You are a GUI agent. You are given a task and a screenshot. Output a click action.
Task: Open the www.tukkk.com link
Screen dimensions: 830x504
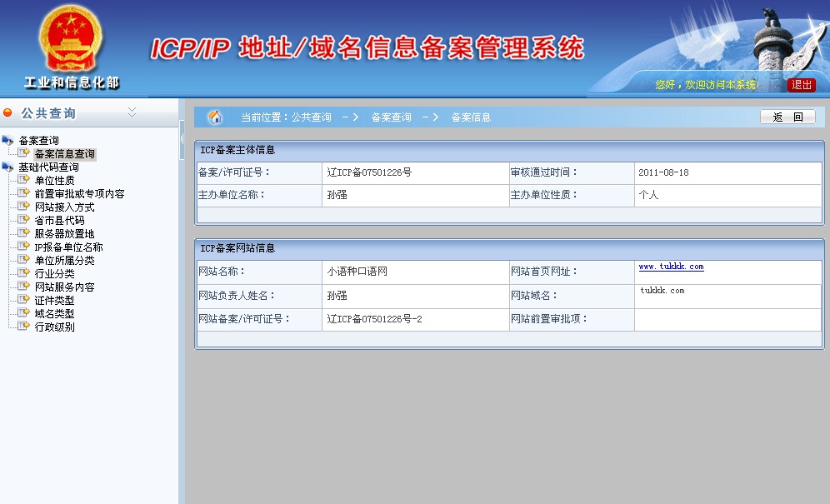pos(671,267)
